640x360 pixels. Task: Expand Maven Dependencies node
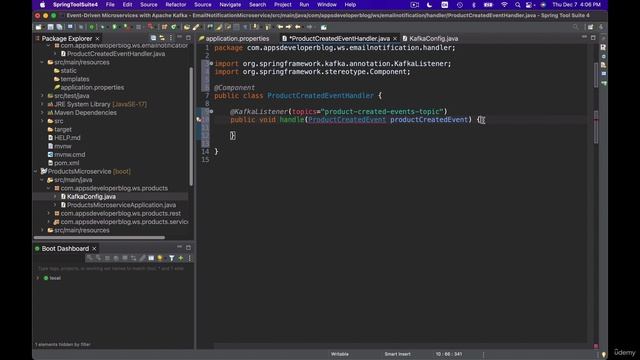click(42, 113)
